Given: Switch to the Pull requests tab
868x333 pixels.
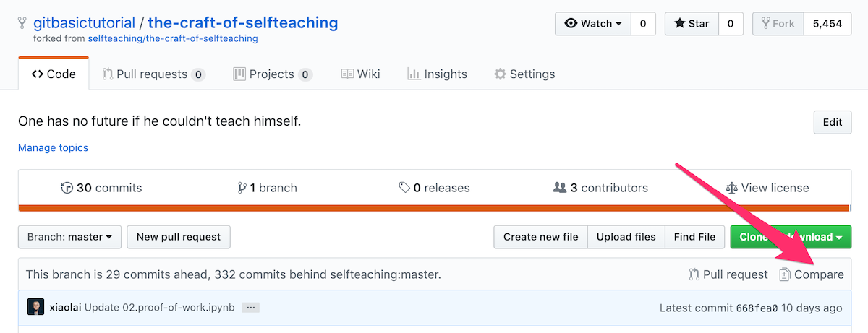Looking at the screenshot, I should [153, 74].
